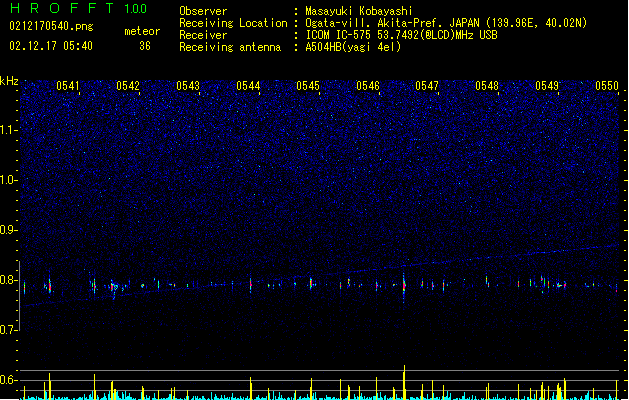The image size is (629, 400).
Task: Select the A504HB(yagi 4el) antenna text
Action: pyautogui.click(x=353, y=47)
